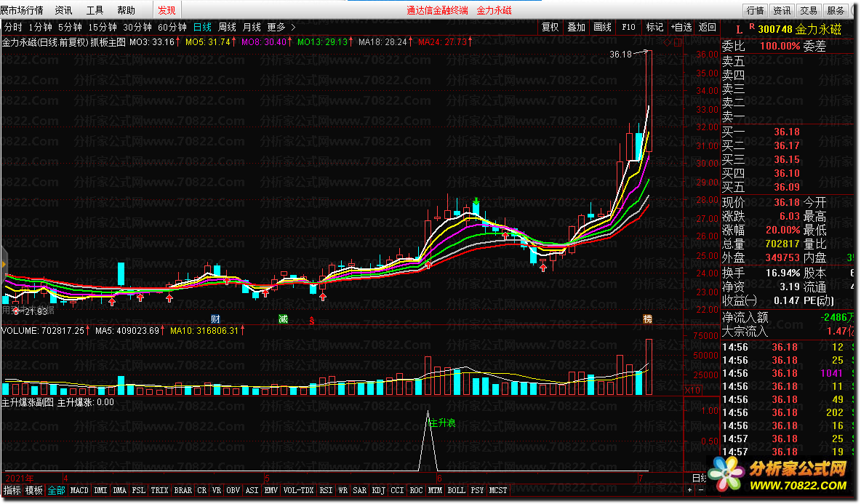Click the 榜 marker below the latest candle
Image resolution: width=861 pixels, height=504 pixels.
point(647,319)
